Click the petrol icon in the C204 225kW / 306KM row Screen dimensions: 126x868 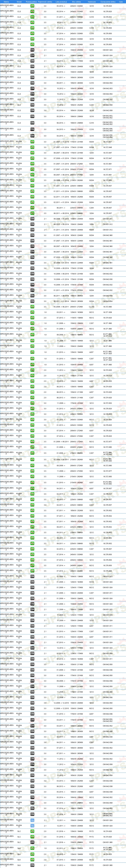point(32,208)
